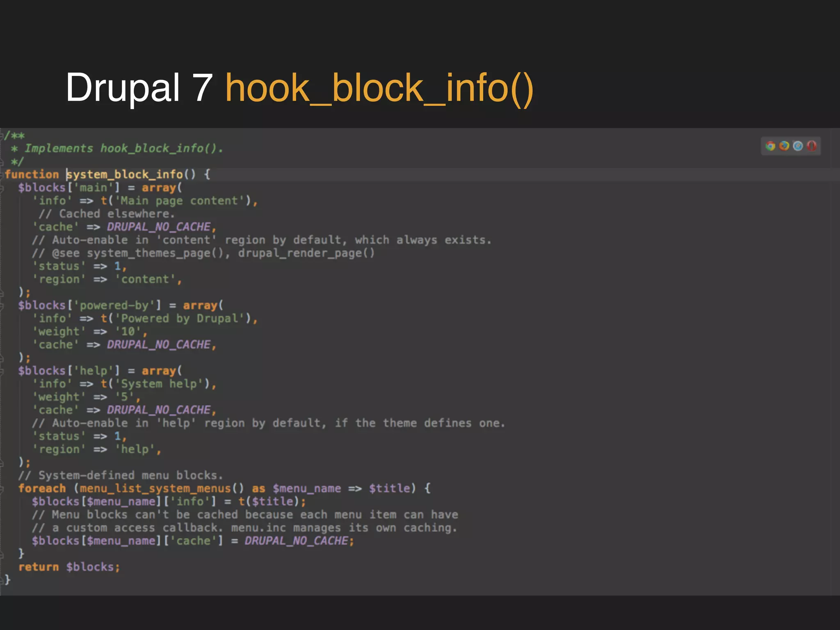Image resolution: width=840 pixels, height=630 pixels.
Task: Collapse the doc comment fold marker at /**
Action: pyautogui.click(x=2, y=135)
